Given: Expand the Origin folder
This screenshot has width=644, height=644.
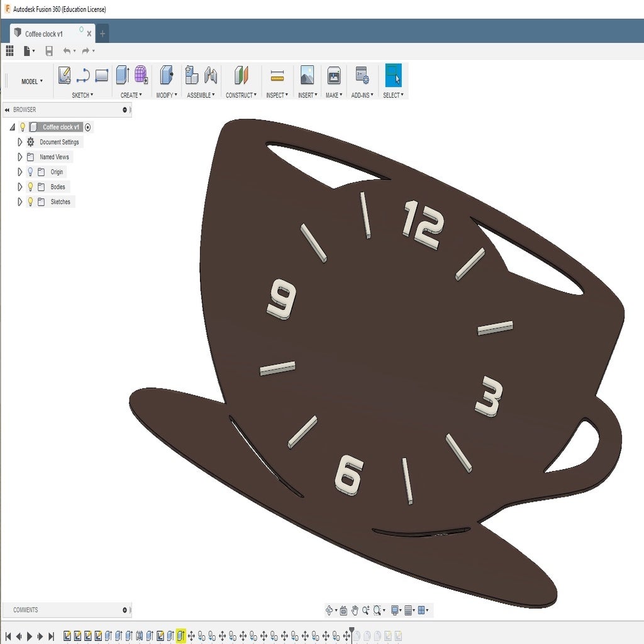Looking at the screenshot, I should (x=19, y=172).
